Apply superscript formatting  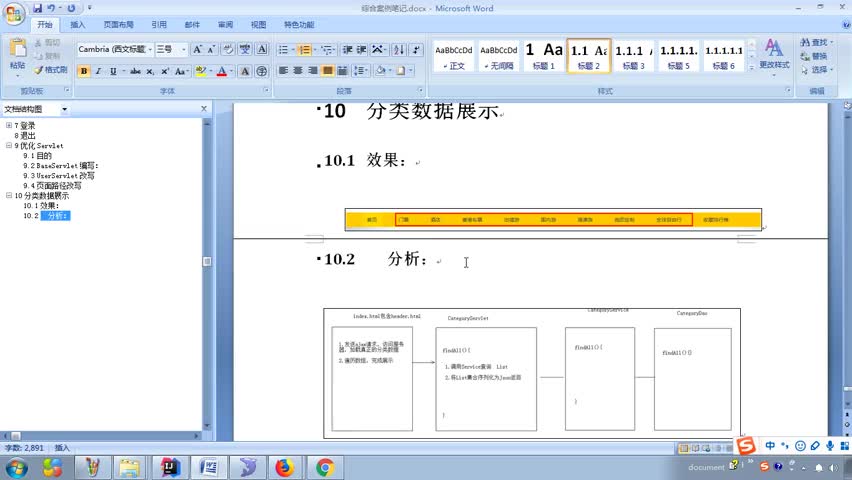[165, 71]
